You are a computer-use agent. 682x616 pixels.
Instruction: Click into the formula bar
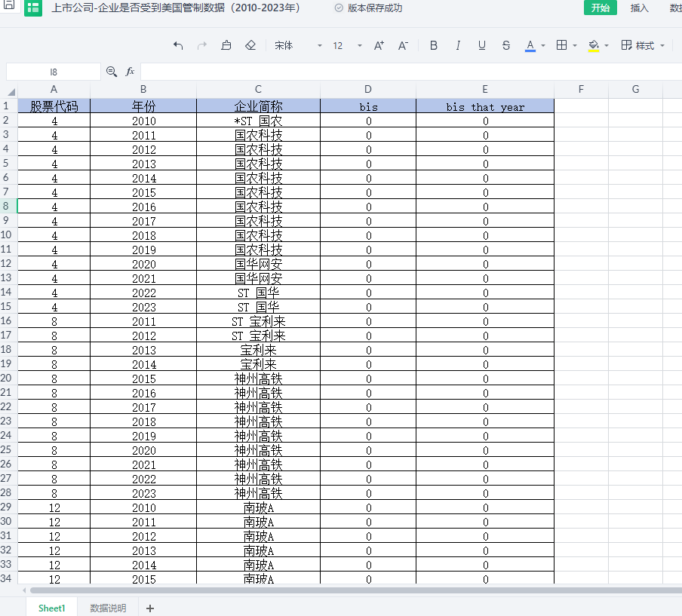[411, 72]
